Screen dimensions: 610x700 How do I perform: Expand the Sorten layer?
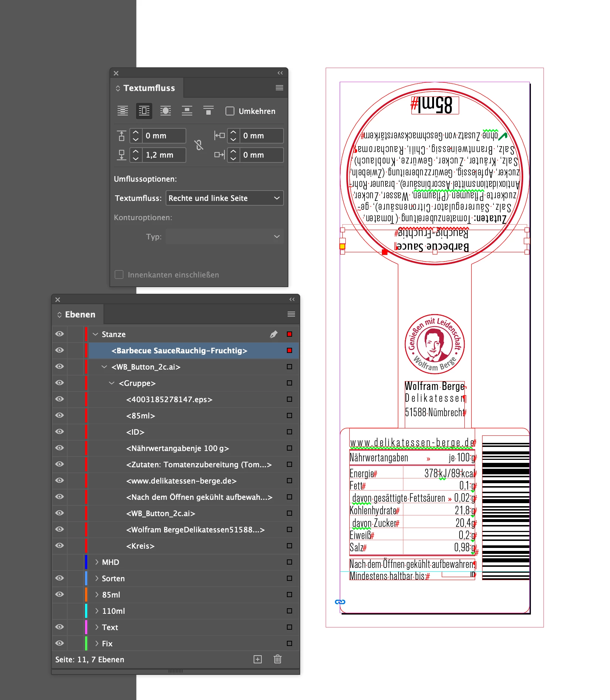pyautogui.click(x=96, y=578)
